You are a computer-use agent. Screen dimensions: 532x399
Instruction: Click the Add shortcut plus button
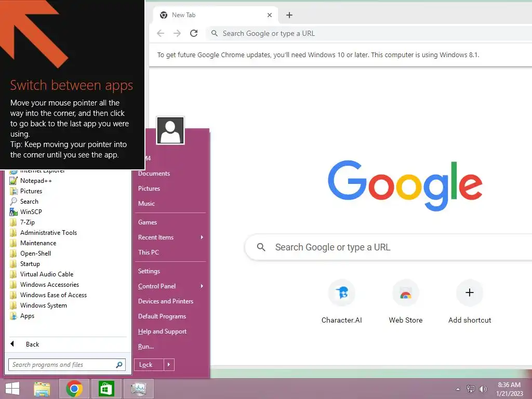tap(470, 292)
